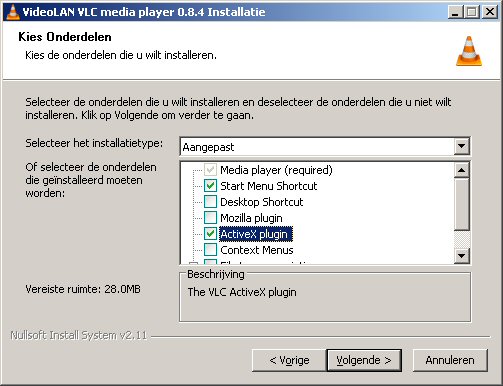Screen dimensions: 503x386
Task: Cancel setup with the Annuleren button
Action: pos(450,360)
